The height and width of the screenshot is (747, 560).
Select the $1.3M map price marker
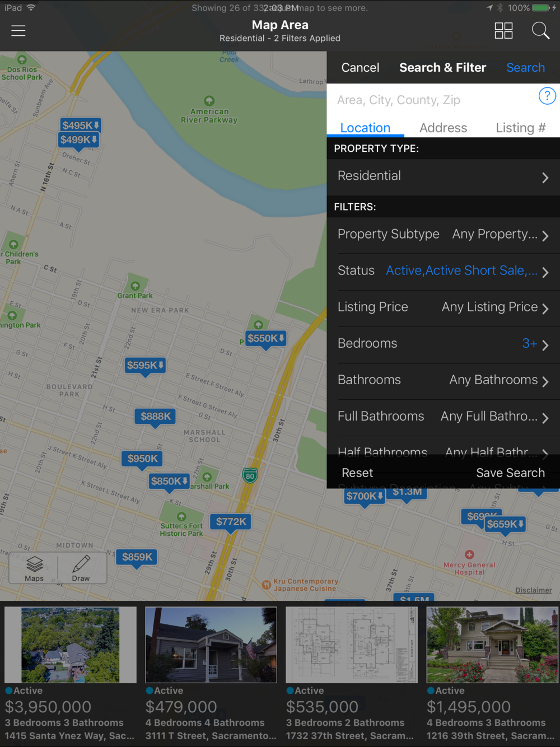[x=407, y=493]
